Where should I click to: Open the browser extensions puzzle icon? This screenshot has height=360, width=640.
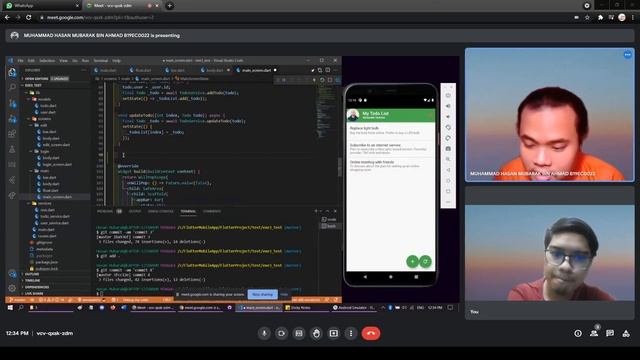[x=600, y=18]
